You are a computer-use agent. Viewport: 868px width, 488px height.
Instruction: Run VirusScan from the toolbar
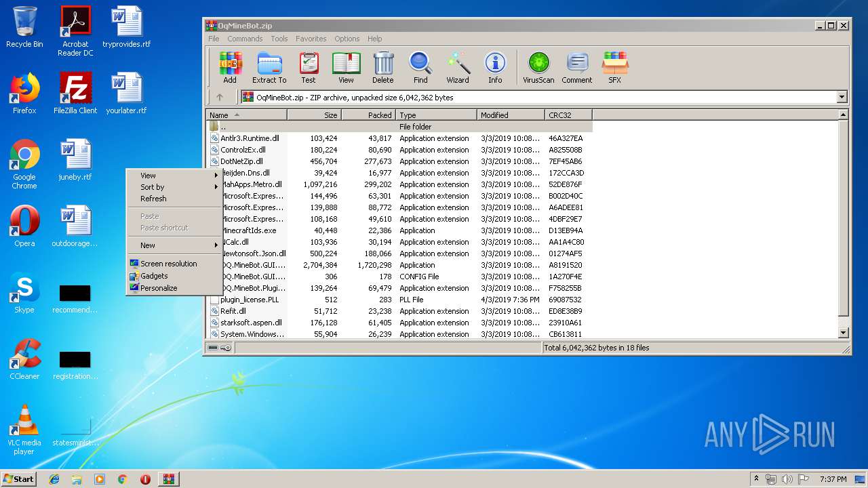(x=538, y=68)
